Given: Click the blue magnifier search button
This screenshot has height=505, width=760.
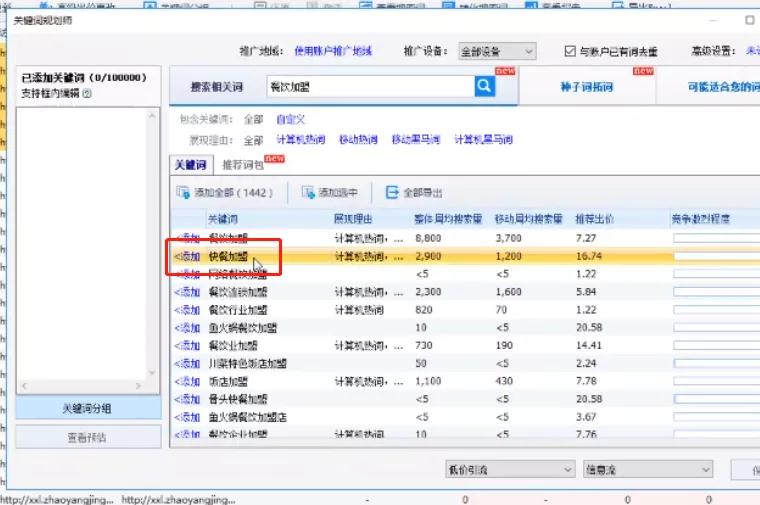Looking at the screenshot, I should point(485,86).
